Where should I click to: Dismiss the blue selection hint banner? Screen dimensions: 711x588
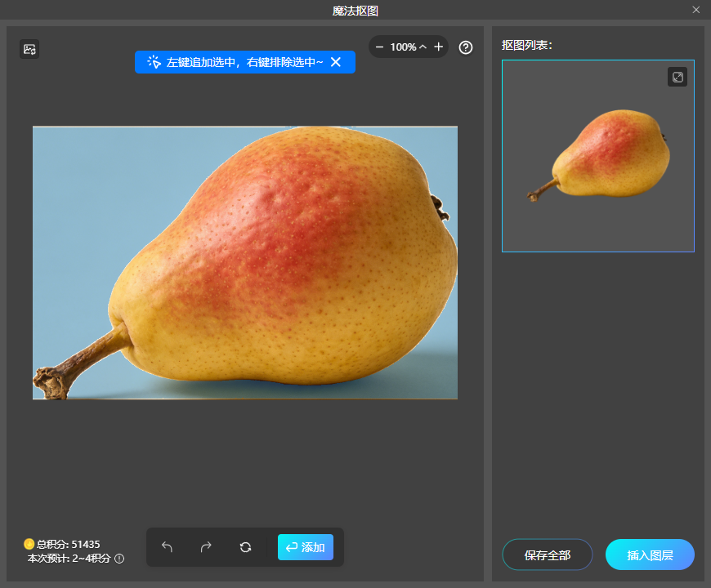[336, 62]
